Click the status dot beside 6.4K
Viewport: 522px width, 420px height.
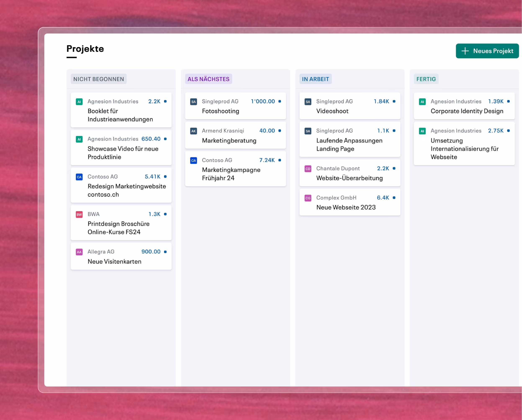click(x=394, y=198)
